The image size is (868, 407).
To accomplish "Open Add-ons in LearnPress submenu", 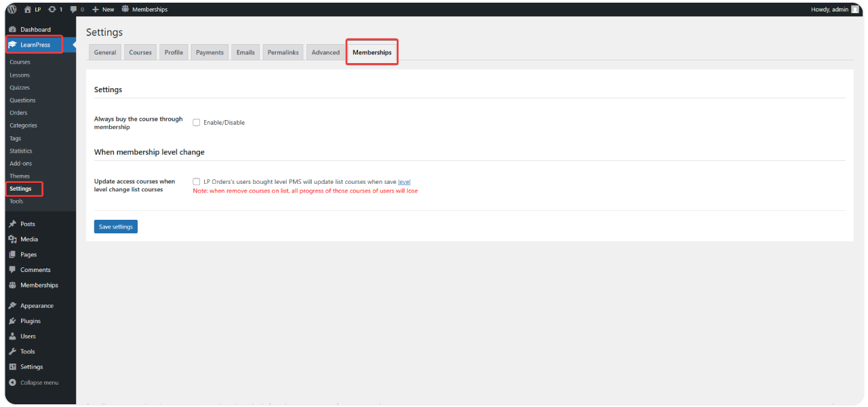I will tap(20, 163).
